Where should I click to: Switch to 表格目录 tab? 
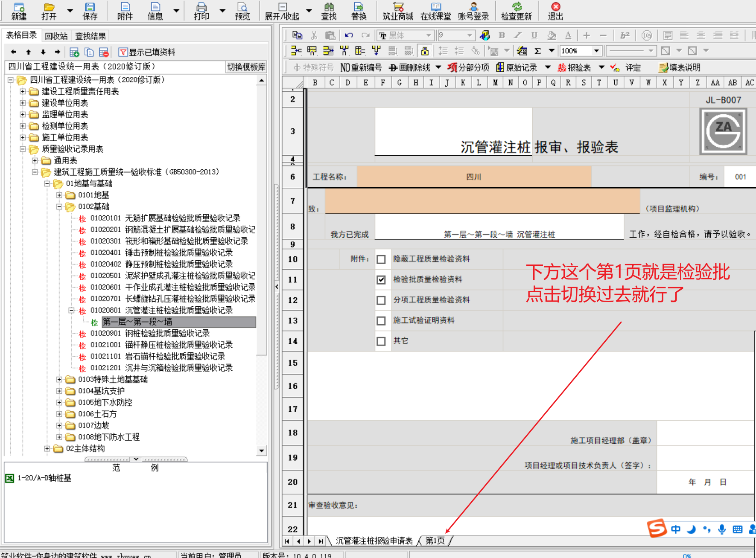coord(21,35)
